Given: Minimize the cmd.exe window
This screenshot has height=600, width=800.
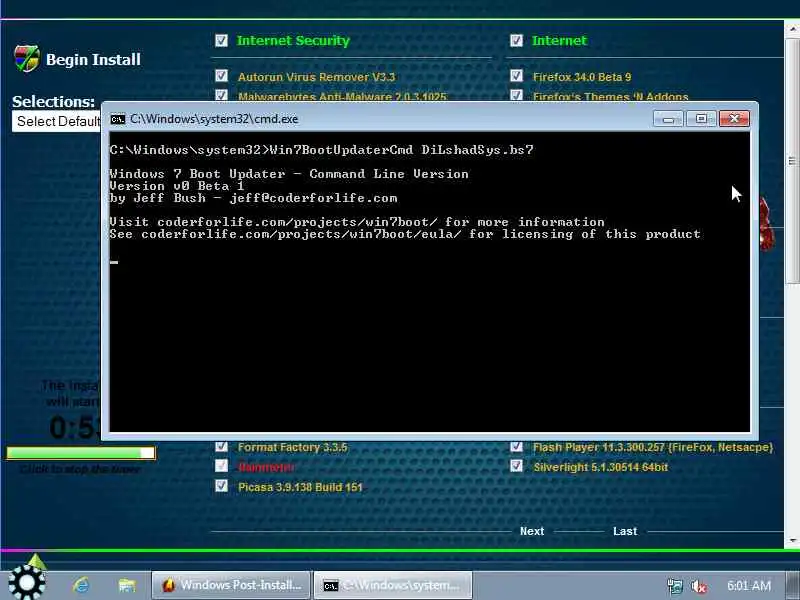Looking at the screenshot, I should [x=668, y=119].
